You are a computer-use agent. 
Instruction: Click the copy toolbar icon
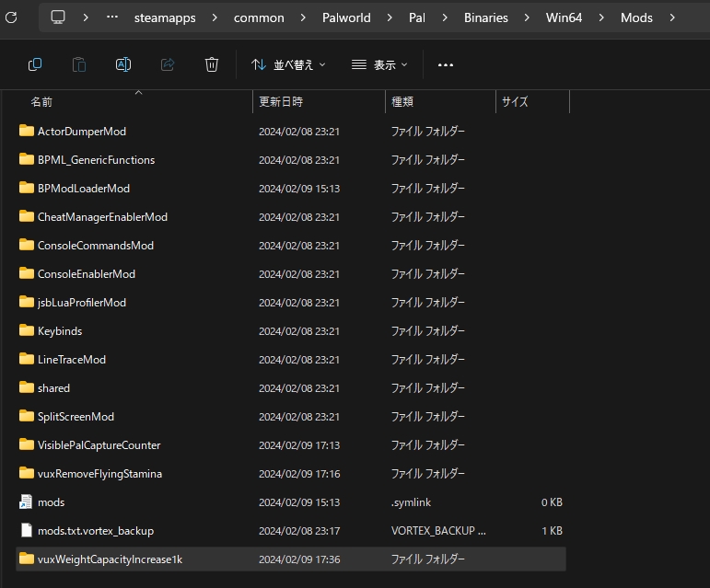click(35, 64)
